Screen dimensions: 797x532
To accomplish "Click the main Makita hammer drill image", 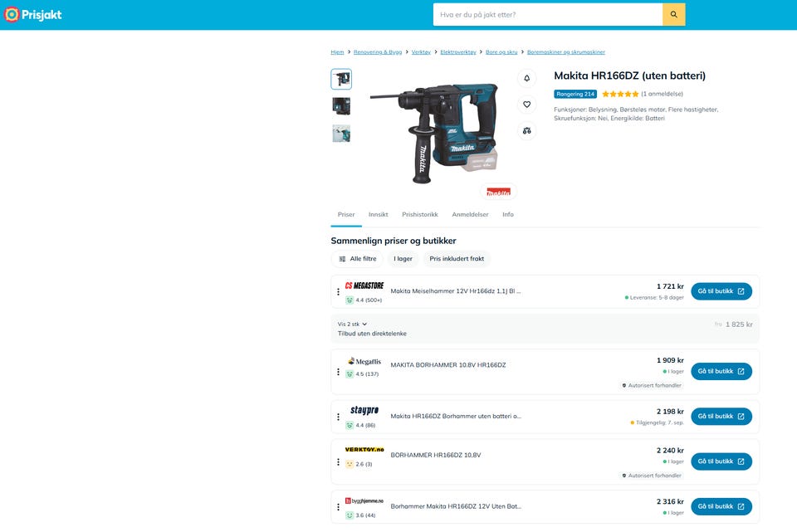I will [x=433, y=132].
